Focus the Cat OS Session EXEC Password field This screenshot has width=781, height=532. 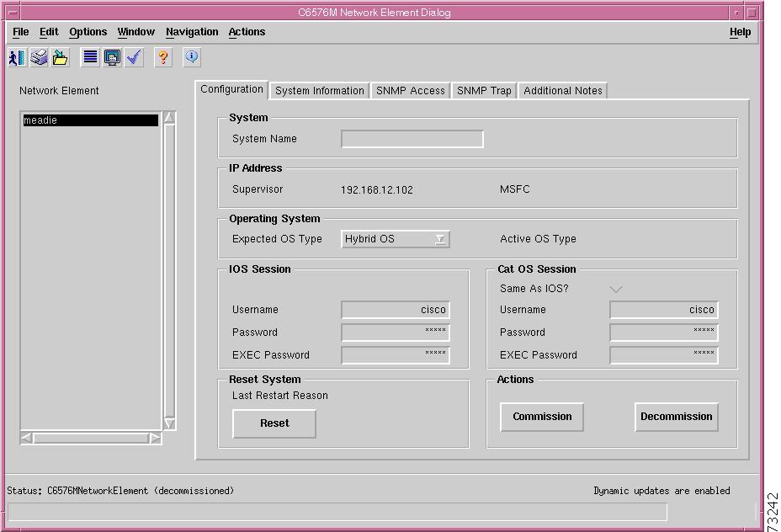tap(664, 356)
